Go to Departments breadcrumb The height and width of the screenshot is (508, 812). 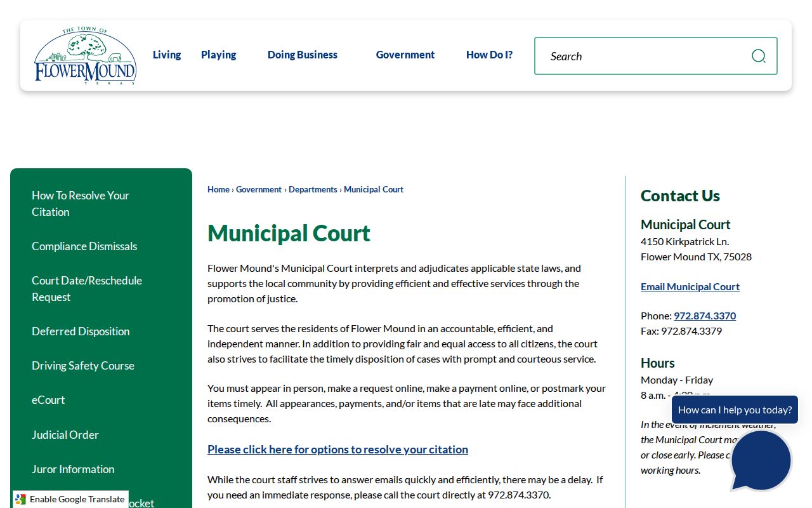coord(313,189)
